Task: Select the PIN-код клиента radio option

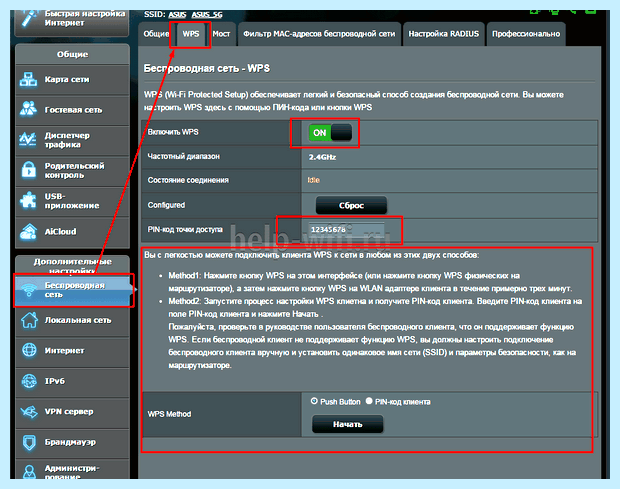Action: click(x=369, y=401)
